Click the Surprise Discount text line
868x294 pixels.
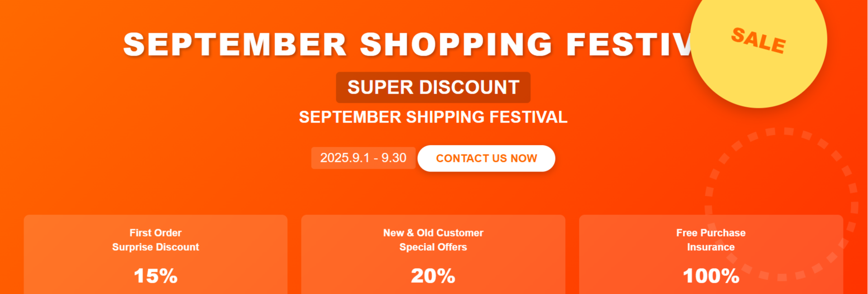(x=156, y=247)
